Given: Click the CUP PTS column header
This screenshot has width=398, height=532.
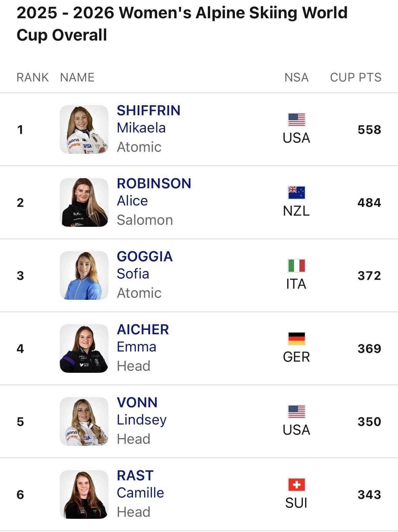Looking at the screenshot, I should click(x=355, y=77).
